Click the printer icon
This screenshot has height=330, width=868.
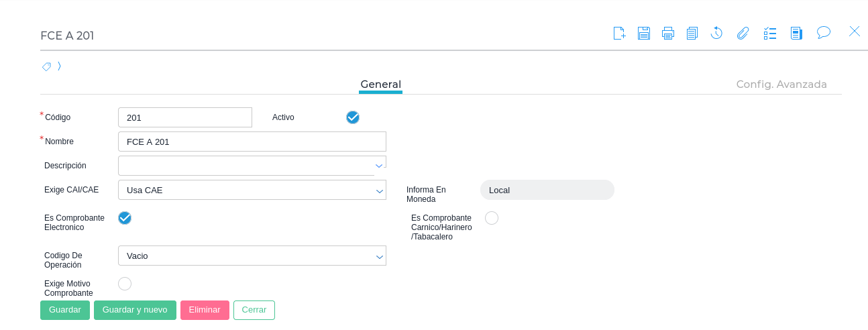tap(667, 33)
